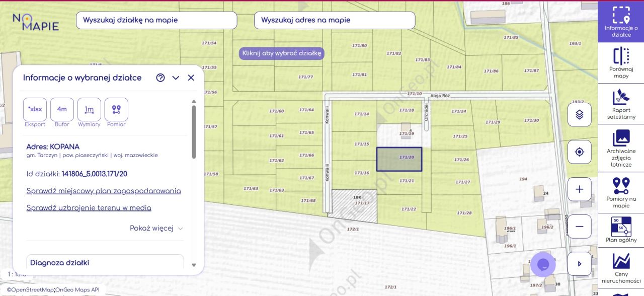Screen dimensions: 644x296
Task: Close the parcel information panel
Action: click(x=191, y=78)
